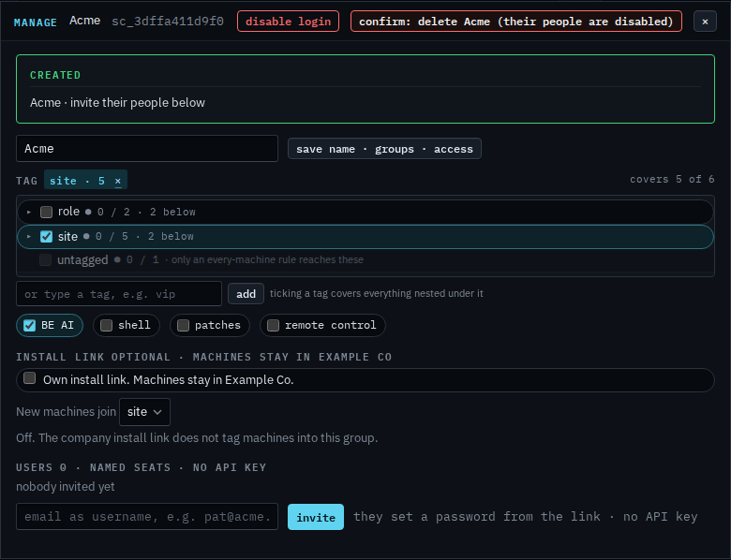
Task: Click the MANAGE header label
Action: 36,22
